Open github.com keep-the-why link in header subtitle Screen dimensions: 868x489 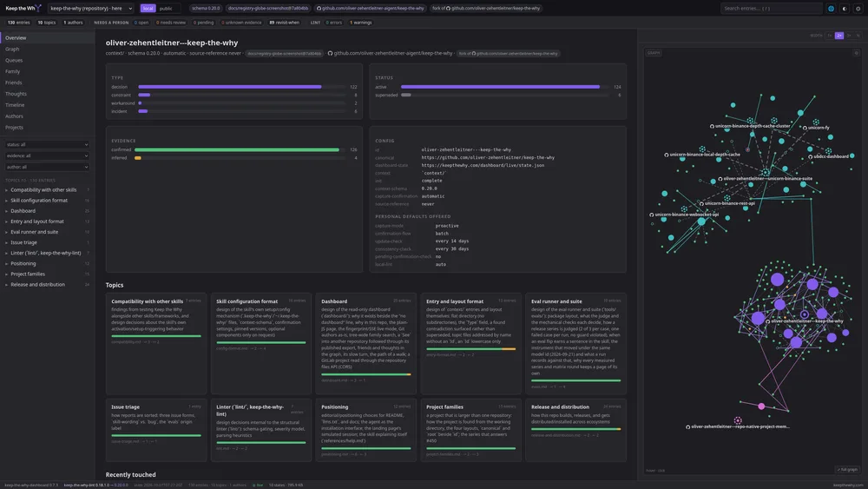point(393,53)
